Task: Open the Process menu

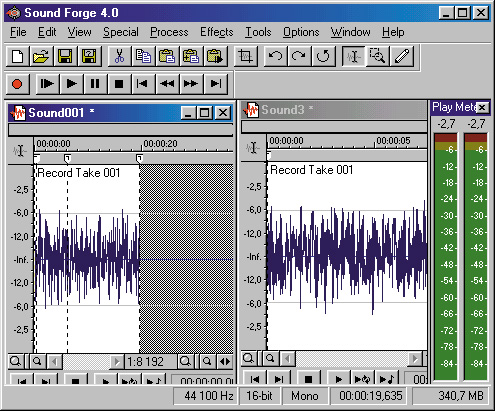Action: (x=169, y=32)
